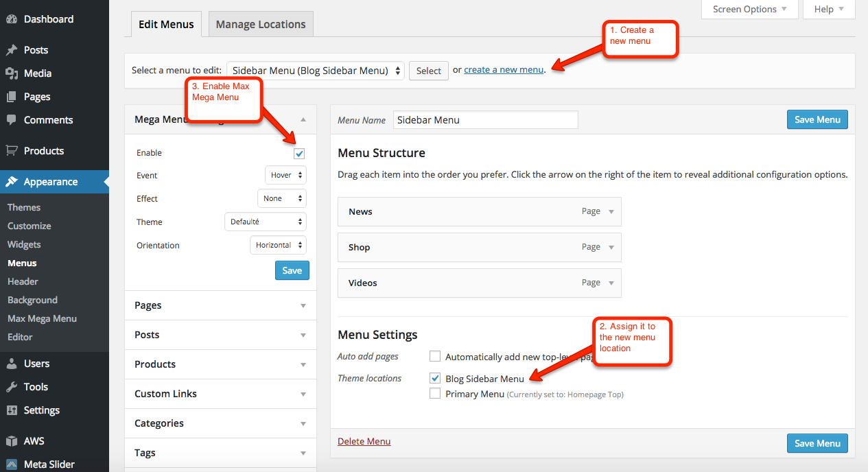The height and width of the screenshot is (472, 868).
Task: Uncheck Blog Sidebar Menu theme location
Action: pyautogui.click(x=434, y=378)
